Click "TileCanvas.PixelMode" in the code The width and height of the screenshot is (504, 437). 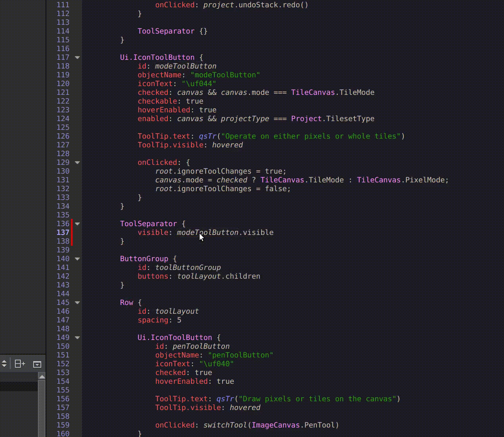(x=400, y=180)
